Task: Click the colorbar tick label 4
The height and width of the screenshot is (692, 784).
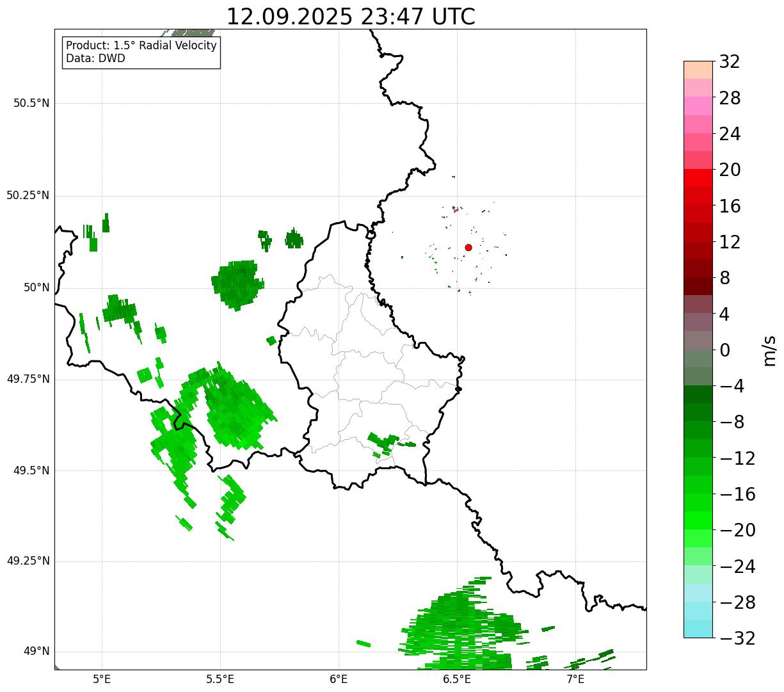Action: (724, 314)
